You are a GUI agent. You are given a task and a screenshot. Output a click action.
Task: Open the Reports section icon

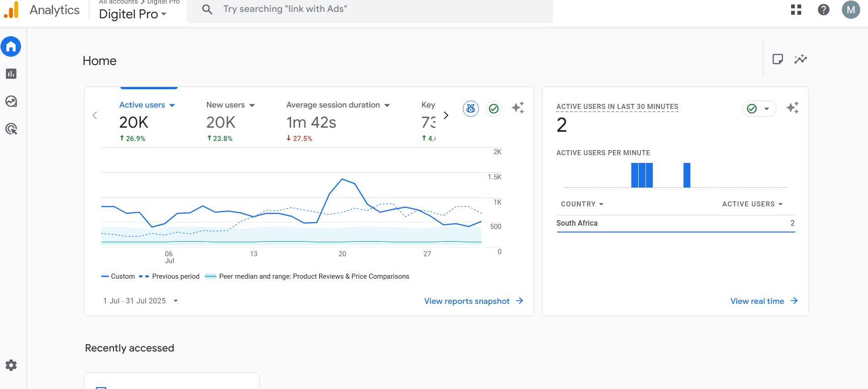coord(11,74)
